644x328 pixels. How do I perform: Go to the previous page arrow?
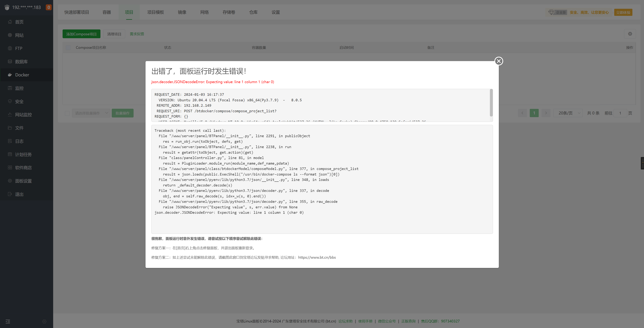pyautogui.click(x=522, y=113)
